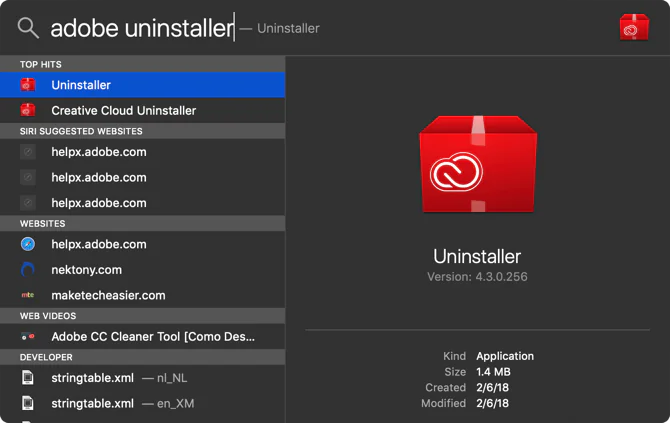Click the Spotlight magnifying glass icon

tap(28, 28)
